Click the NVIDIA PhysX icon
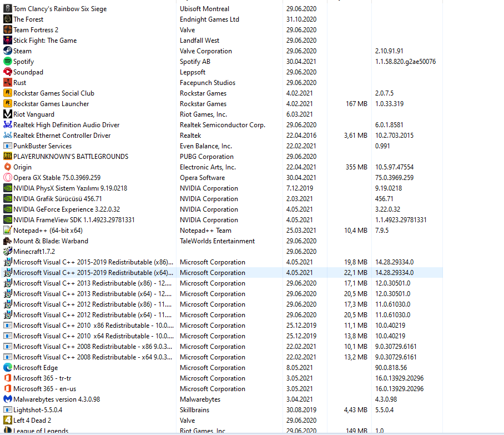The width and height of the screenshot is (504, 435). pyautogui.click(x=8, y=188)
